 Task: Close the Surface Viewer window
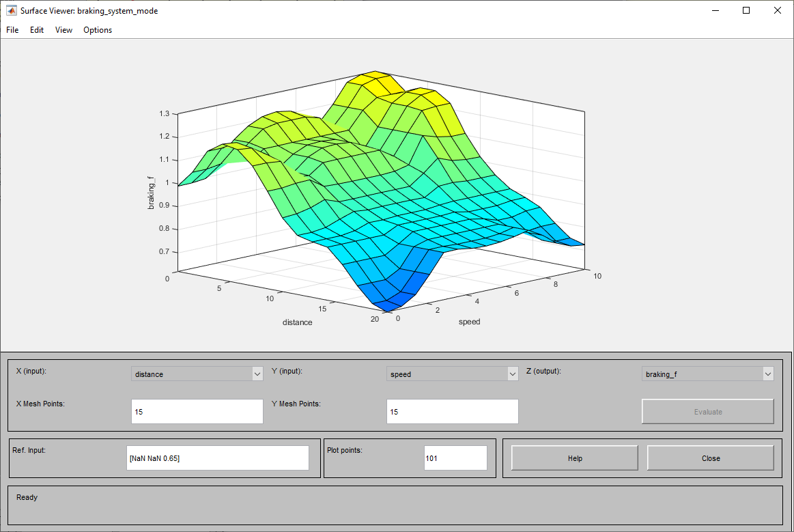point(778,11)
